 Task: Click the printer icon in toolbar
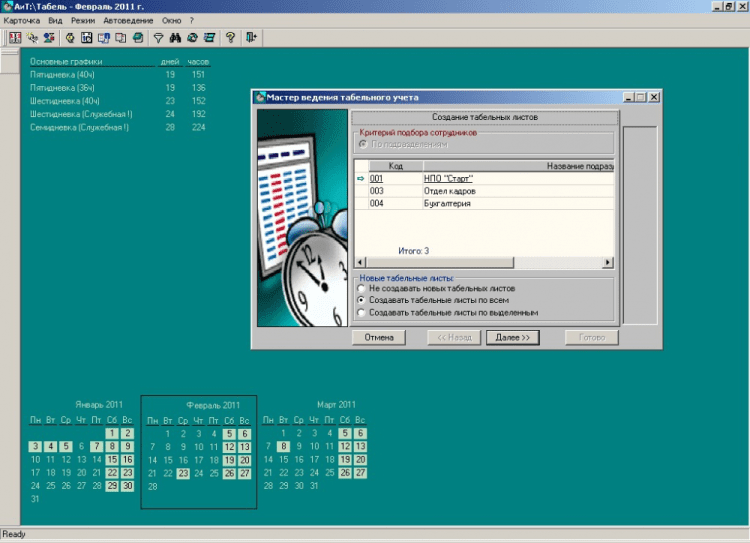tap(137, 38)
